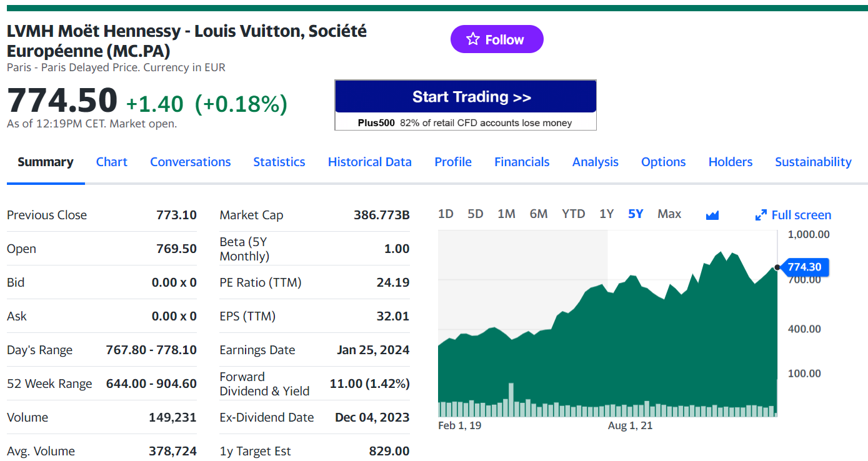Open the Full screen chart link

pyautogui.click(x=793, y=215)
